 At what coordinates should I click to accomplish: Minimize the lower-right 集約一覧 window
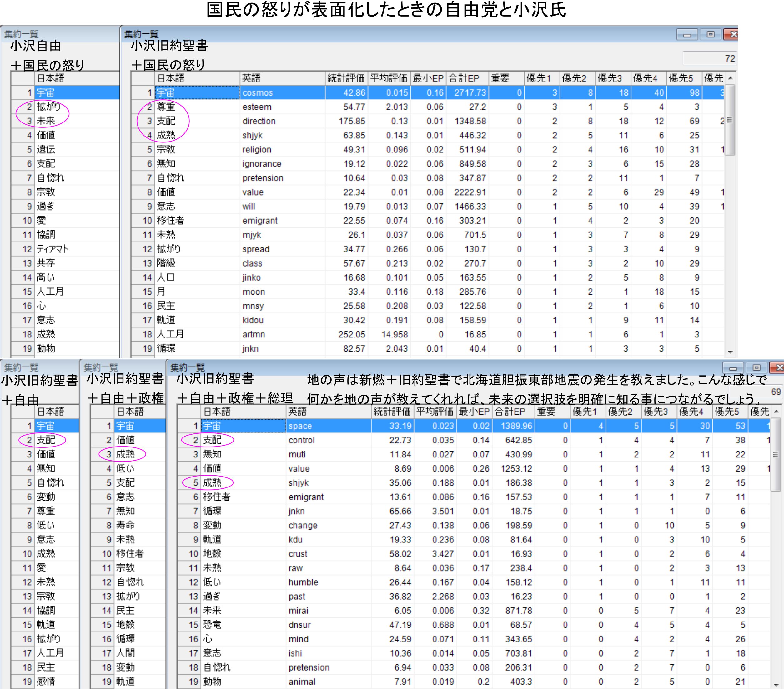click(x=733, y=368)
